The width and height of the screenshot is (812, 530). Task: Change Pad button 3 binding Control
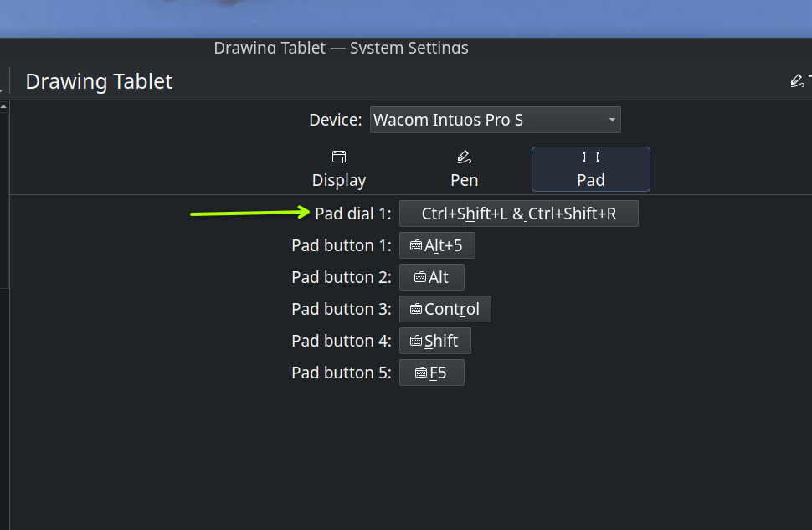click(x=445, y=309)
